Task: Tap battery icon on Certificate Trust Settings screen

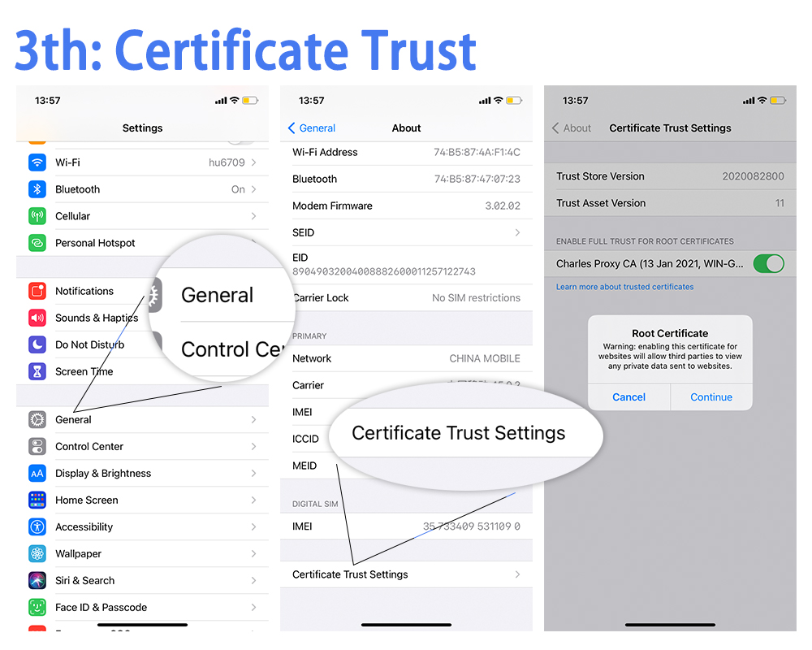Action: [778, 101]
